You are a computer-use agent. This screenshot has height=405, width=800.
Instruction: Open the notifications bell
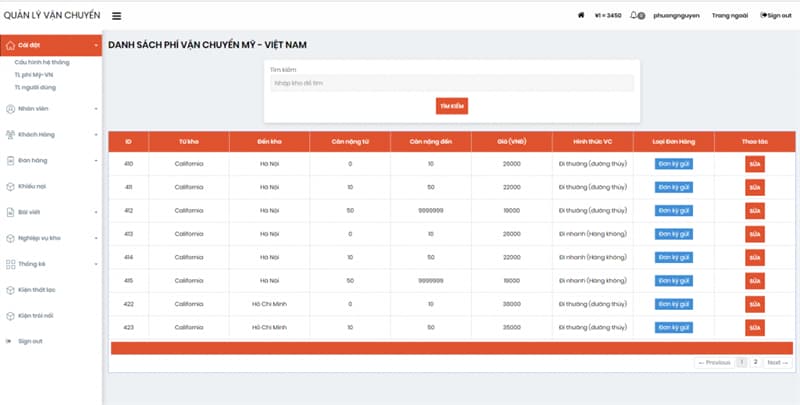click(x=634, y=15)
